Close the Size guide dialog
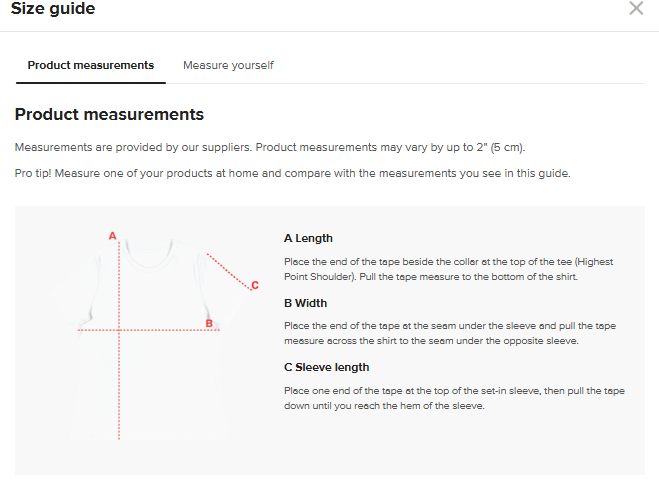This screenshot has height=484, width=659. pos(636,9)
